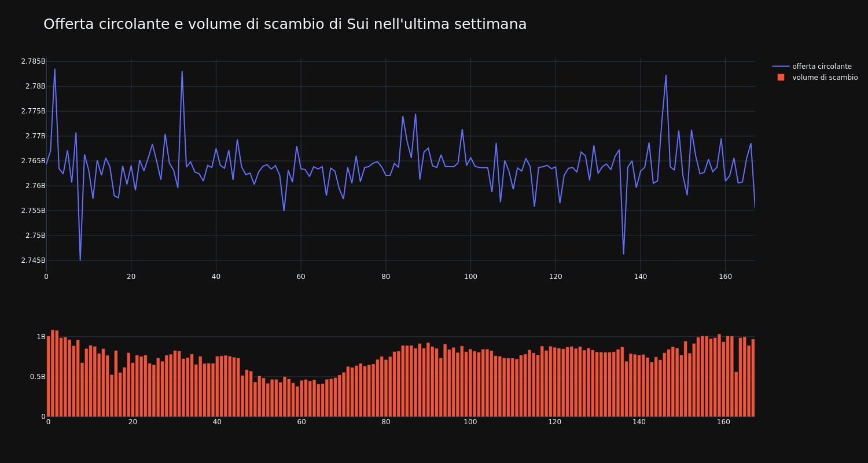Click x-axis tick 100 on line chart

pos(470,277)
